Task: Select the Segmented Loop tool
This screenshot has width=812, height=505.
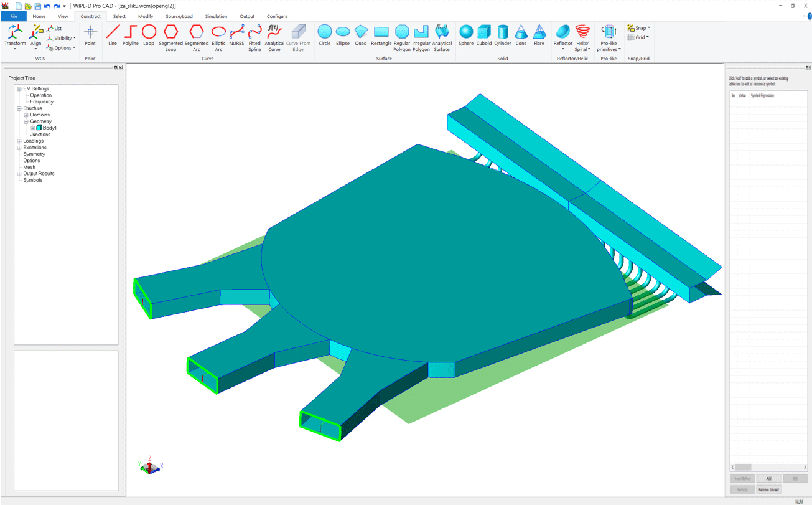Action: click(170, 37)
